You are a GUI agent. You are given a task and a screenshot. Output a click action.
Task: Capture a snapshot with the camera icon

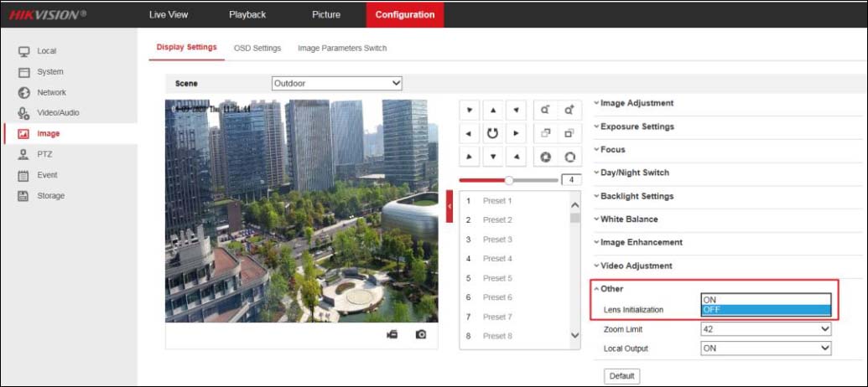421,334
